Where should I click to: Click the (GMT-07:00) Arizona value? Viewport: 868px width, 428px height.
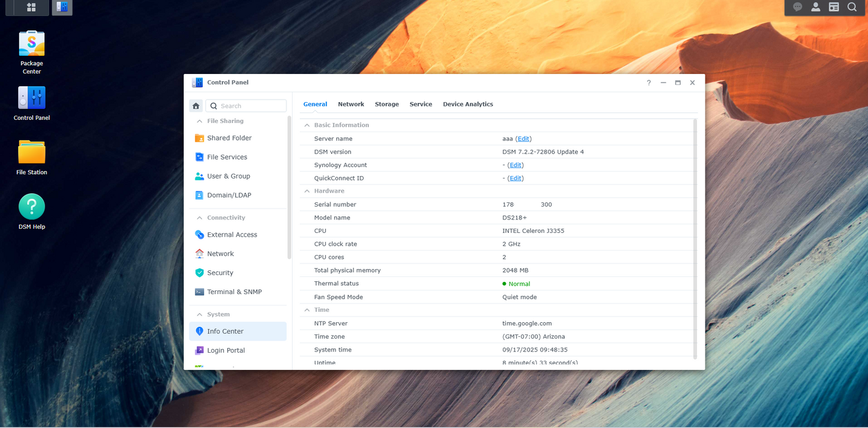(x=533, y=337)
